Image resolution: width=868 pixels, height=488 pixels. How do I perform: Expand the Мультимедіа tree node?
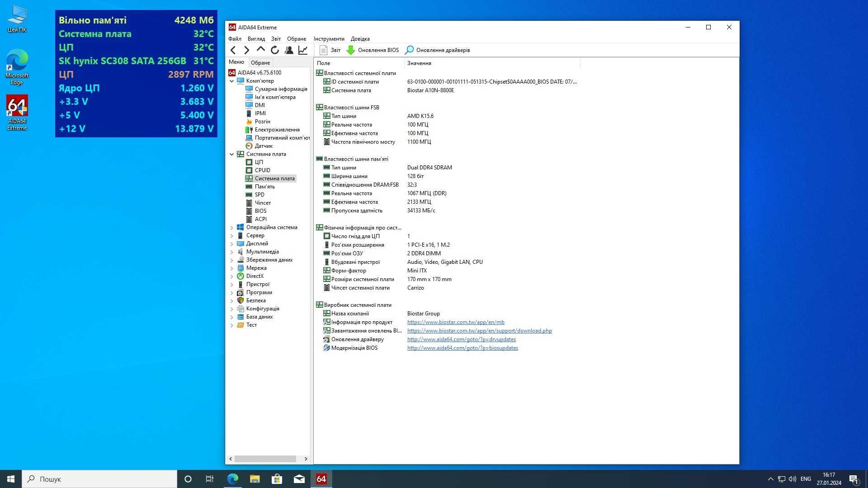(232, 252)
